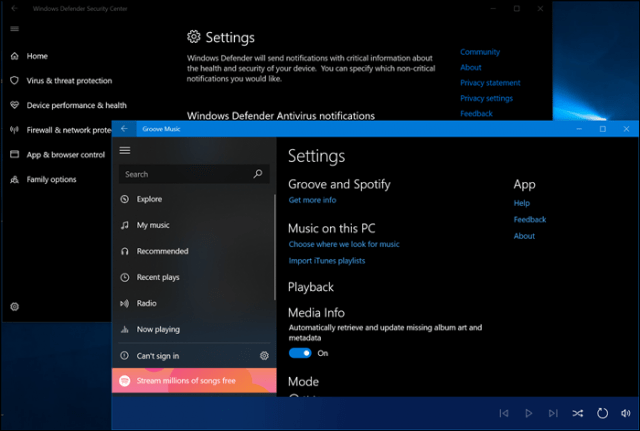Image resolution: width=640 pixels, height=431 pixels.
Task: Toggle shuffle in Groove player bar
Action: point(578,413)
